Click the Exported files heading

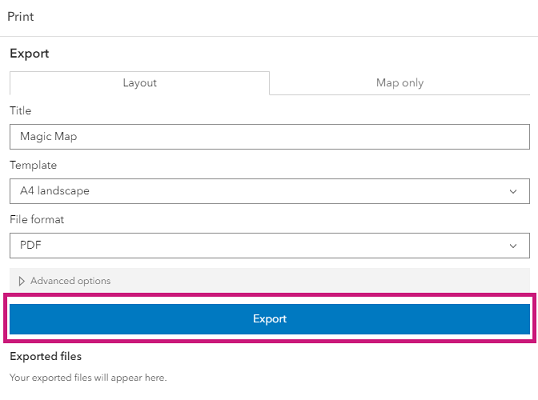click(46, 356)
